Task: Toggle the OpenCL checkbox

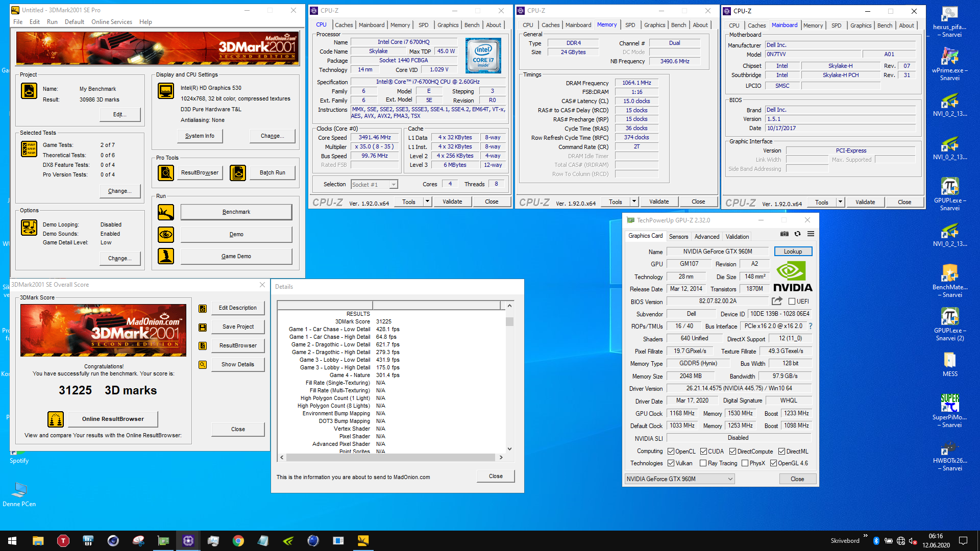Action: [x=671, y=452]
